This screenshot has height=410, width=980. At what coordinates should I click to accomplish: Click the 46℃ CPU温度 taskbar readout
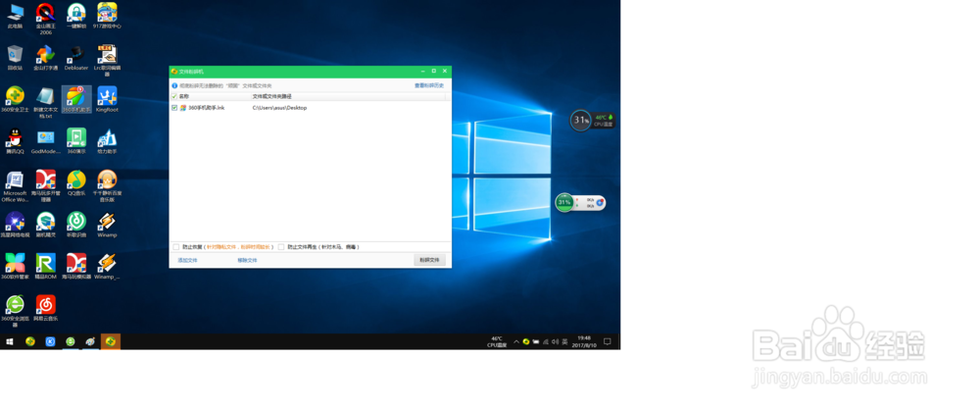[497, 341]
